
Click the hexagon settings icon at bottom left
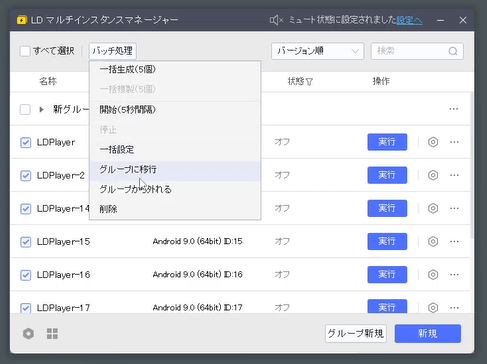28,334
